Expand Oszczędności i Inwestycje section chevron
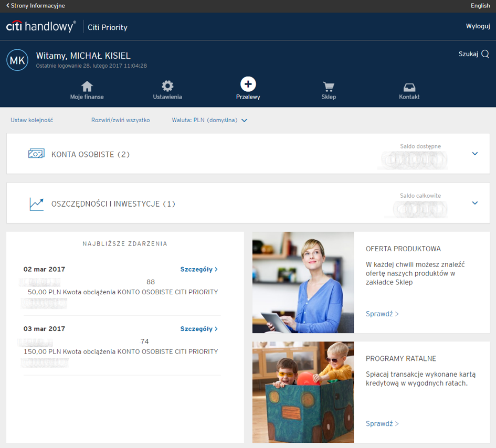This screenshot has width=496, height=448. tap(475, 203)
